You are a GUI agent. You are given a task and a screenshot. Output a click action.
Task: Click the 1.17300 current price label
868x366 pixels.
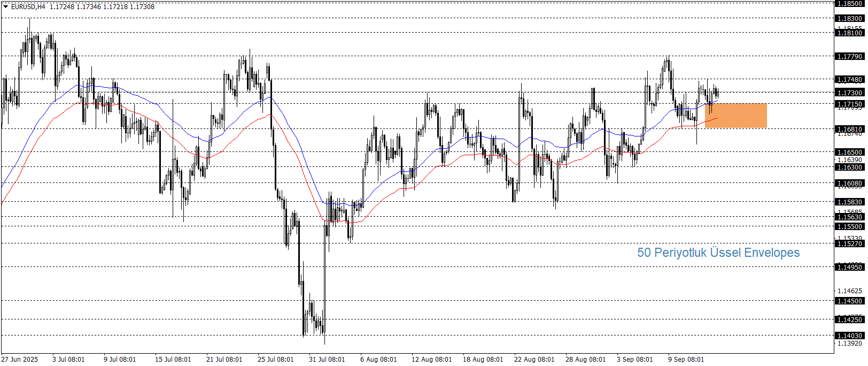coord(850,93)
